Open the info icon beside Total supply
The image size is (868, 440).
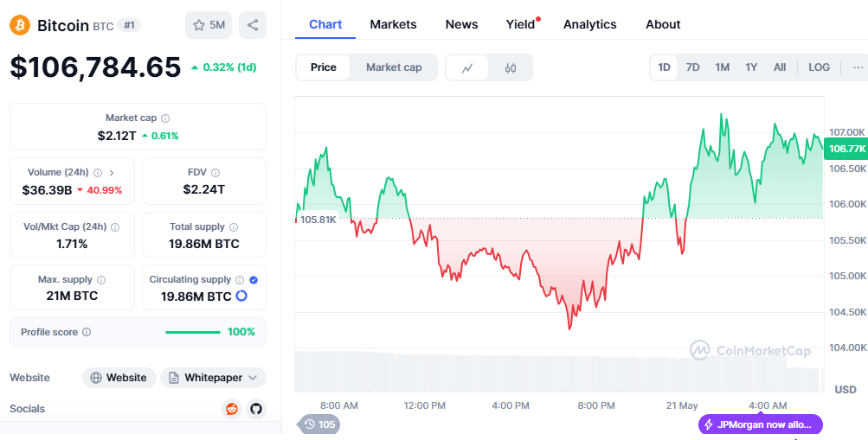pos(234,227)
